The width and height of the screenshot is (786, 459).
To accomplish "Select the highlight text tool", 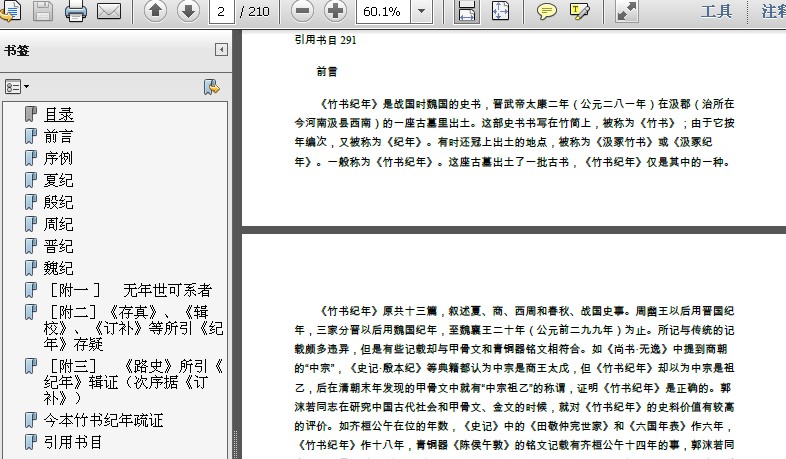I will coord(579,12).
